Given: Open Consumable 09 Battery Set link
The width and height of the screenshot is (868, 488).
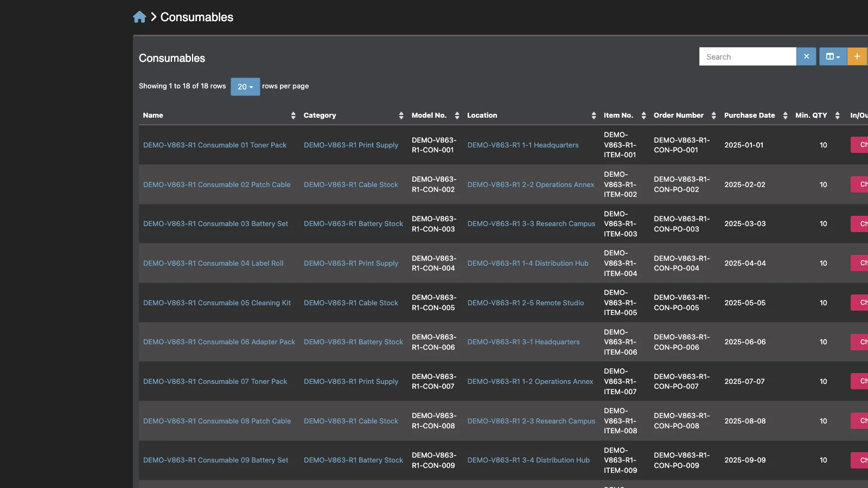Looking at the screenshot, I should point(215,460).
